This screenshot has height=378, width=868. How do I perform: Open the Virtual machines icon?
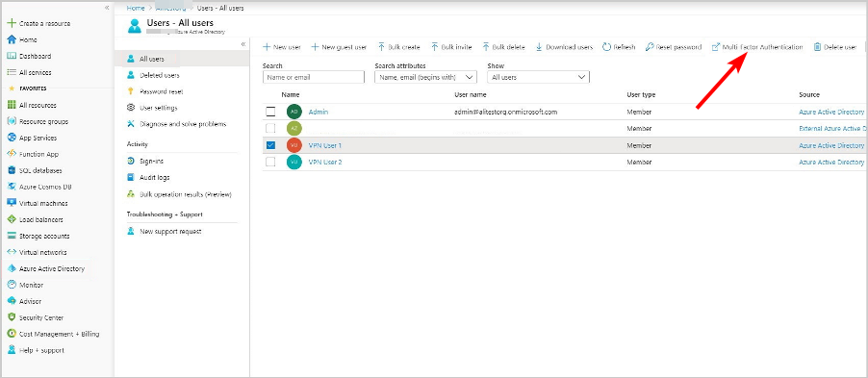pos(12,203)
